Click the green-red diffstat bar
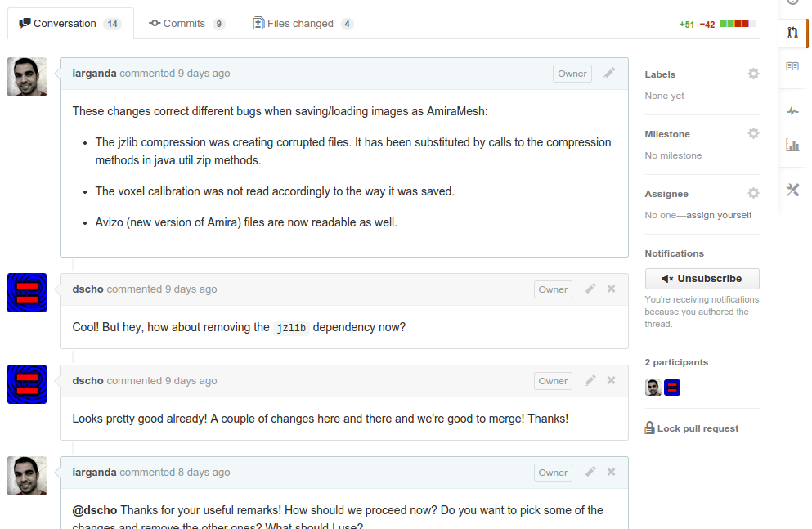Image resolution: width=812 pixels, height=529 pixels. [x=738, y=24]
